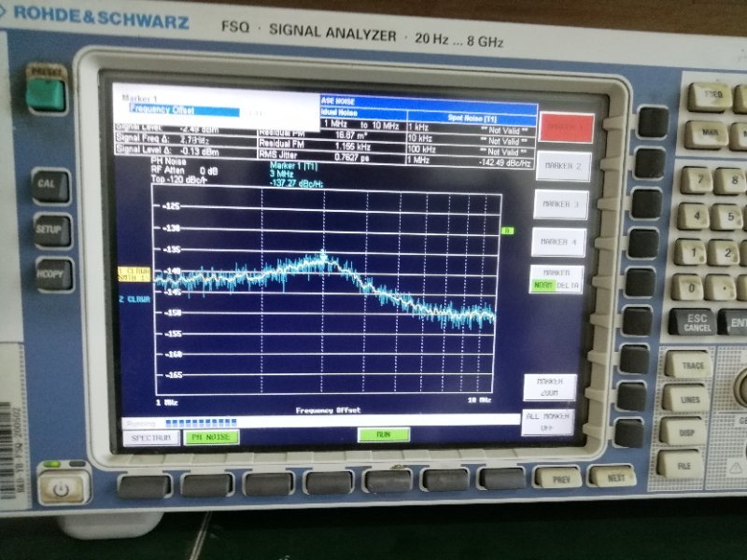Tap the NEXT hardware key
The width and height of the screenshot is (747, 560).
tap(613, 476)
